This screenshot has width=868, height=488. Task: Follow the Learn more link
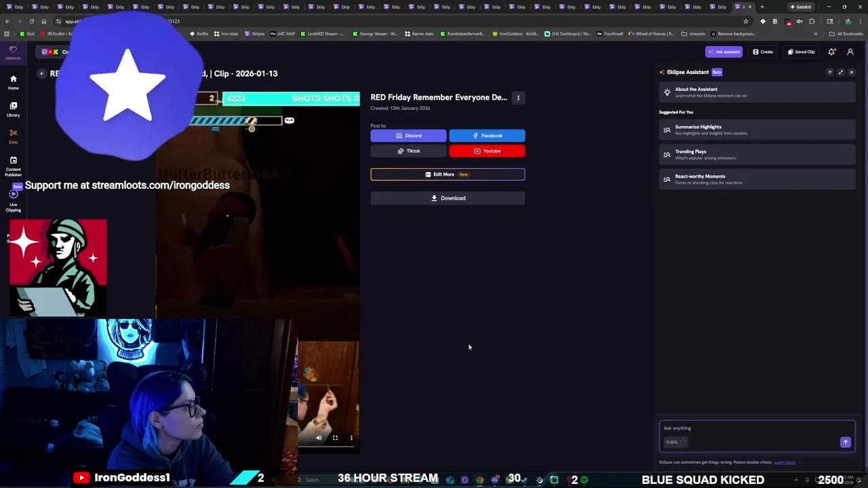[785, 462]
